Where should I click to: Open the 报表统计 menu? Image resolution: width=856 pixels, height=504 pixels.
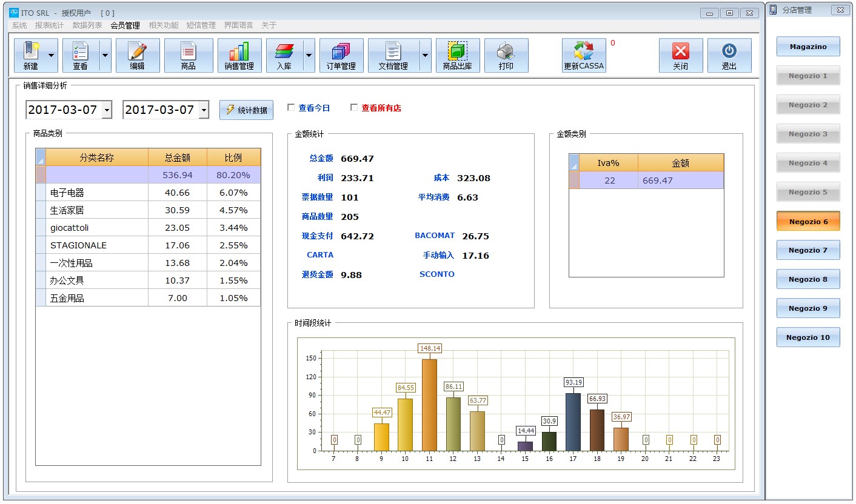coord(49,25)
